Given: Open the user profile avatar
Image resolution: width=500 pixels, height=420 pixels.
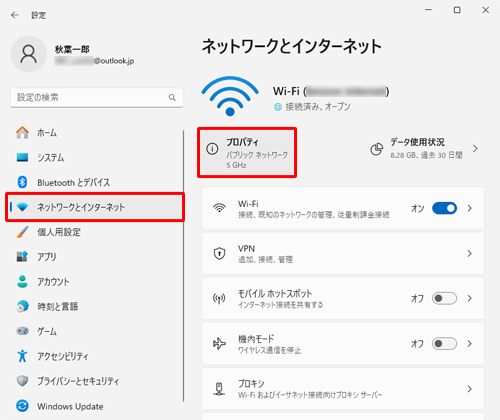Looking at the screenshot, I should (29, 54).
